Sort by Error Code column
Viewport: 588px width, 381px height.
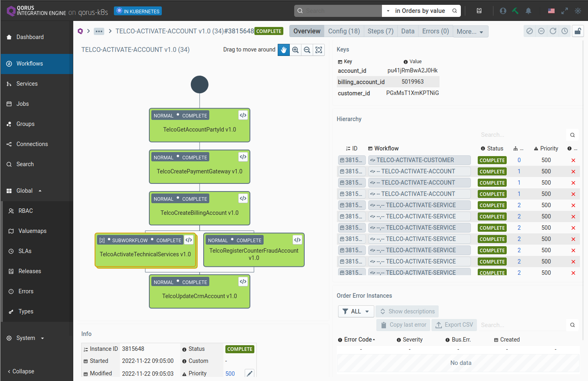[357, 340]
